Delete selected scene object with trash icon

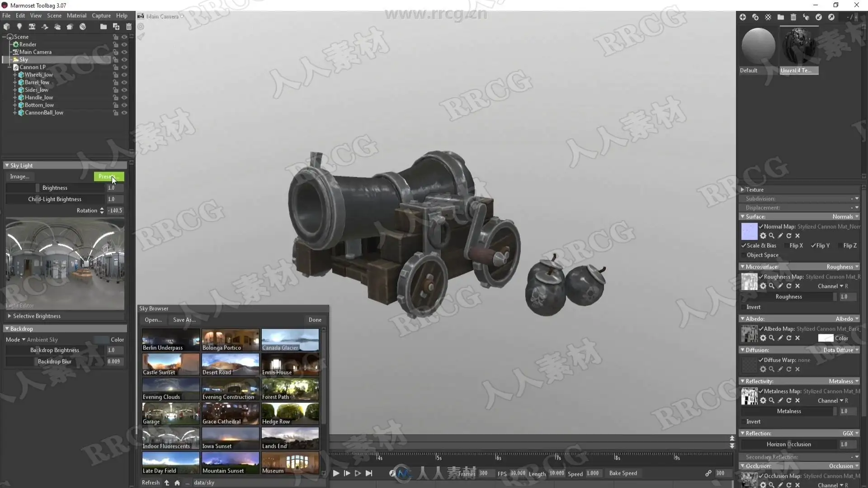129,27
